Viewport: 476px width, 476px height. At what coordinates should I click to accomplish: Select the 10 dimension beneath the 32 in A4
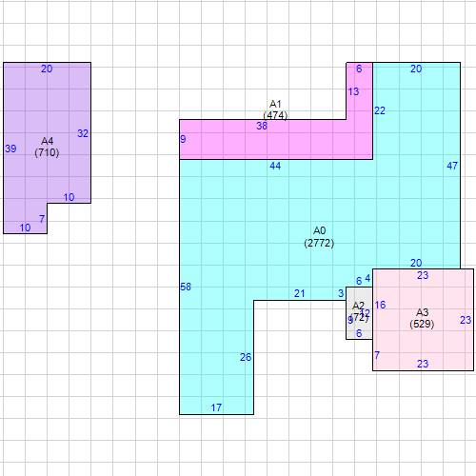coord(69,197)
